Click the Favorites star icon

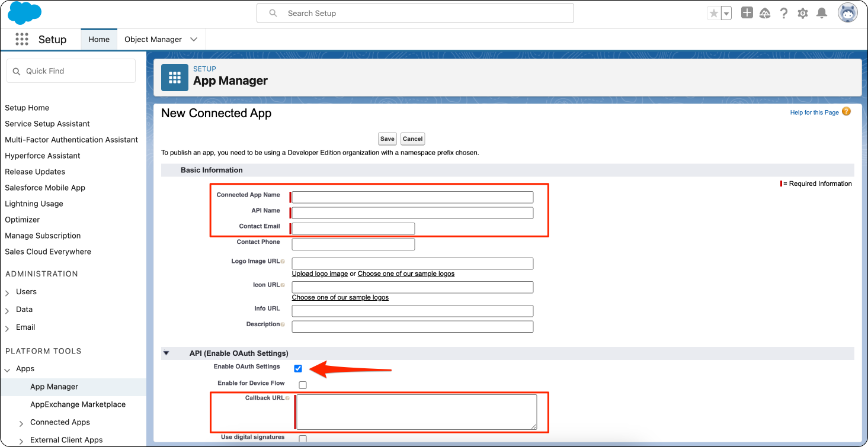[x=714, y=13]
